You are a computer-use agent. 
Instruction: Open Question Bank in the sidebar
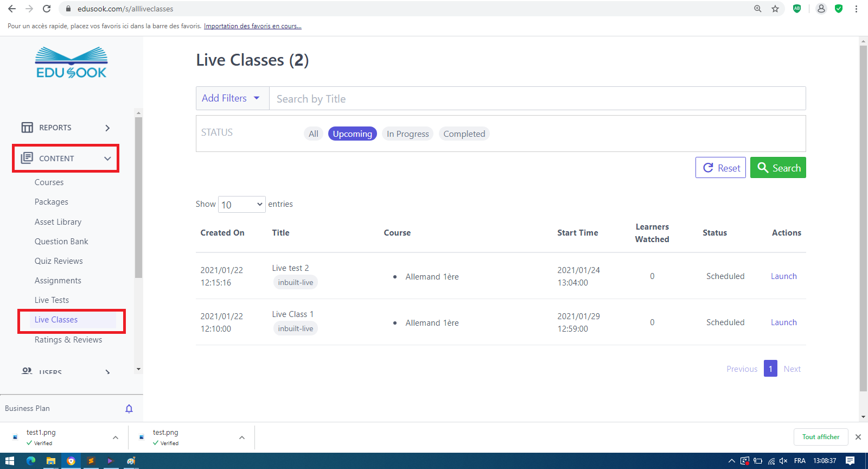61,242
